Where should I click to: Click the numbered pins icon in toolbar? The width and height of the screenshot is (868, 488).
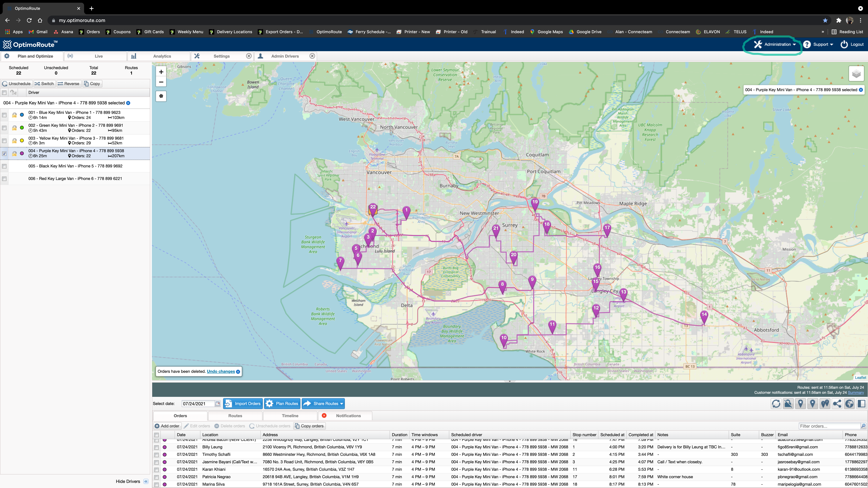point(825,403)
